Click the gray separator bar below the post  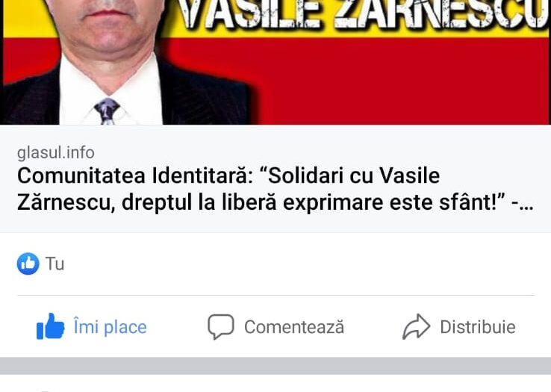pyautogui.click(x=275, y=366)
